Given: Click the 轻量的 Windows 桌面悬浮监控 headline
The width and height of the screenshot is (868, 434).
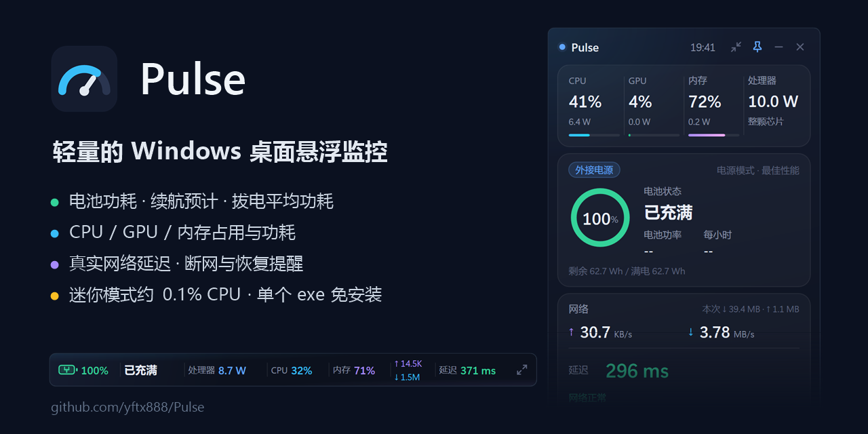Looking at the screenshot, I should (220, 151).
